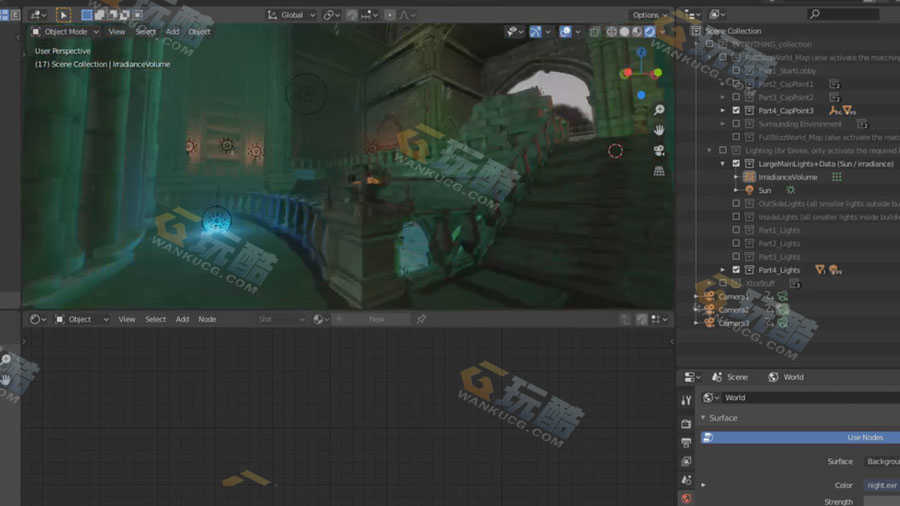The width and height of the screenshot is (900, 506).
Task: Click the Scene button in properties header
Action: (x=731, y=377)
